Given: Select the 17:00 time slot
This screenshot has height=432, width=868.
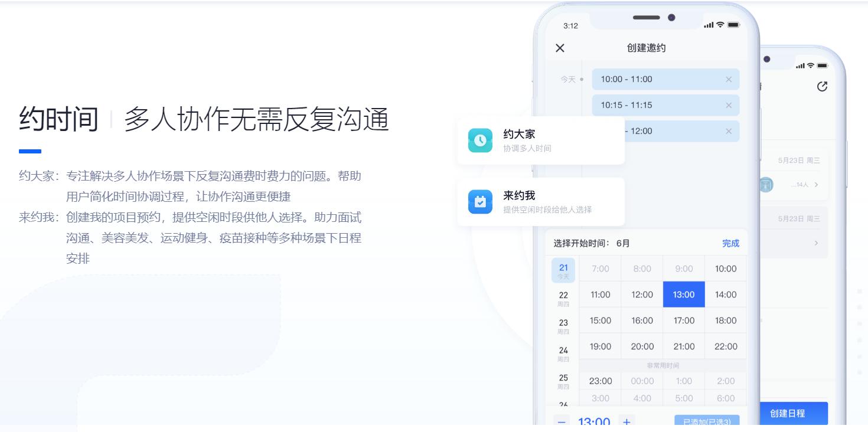Looking at the screenshot, I should (x=684, y=320).
